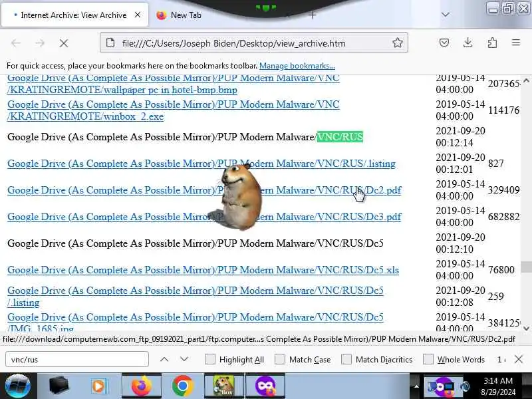The width and height of the screenshot is (532, 399).
Task: Open the Downloads panel icon
Action: [468, 43]
